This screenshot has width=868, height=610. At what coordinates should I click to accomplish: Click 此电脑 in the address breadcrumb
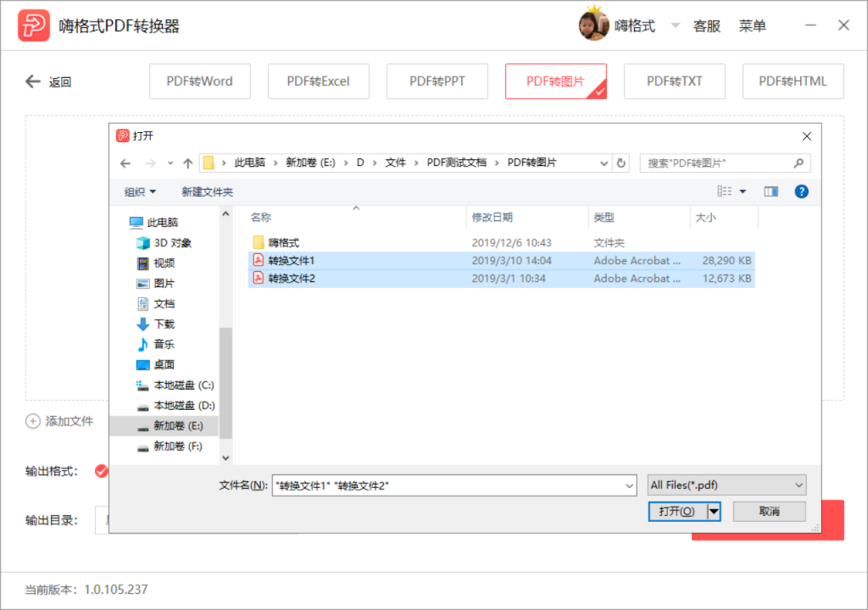pos(250,163)
